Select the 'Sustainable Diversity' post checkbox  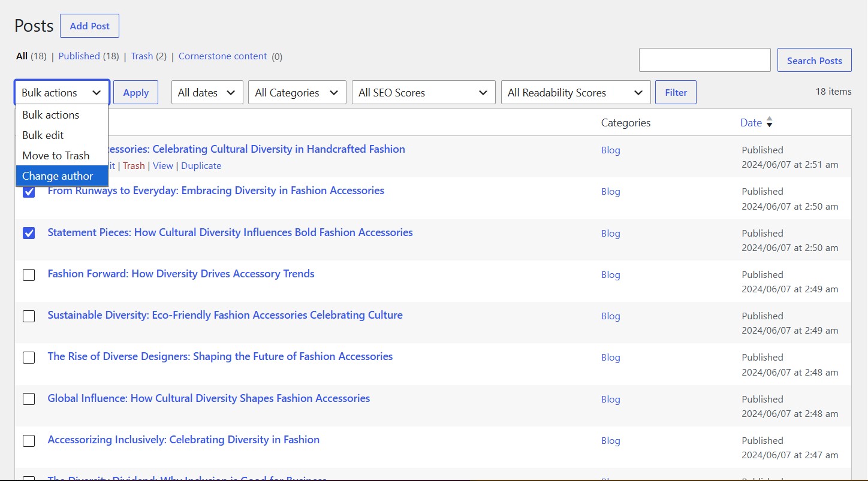coord(29,316)
